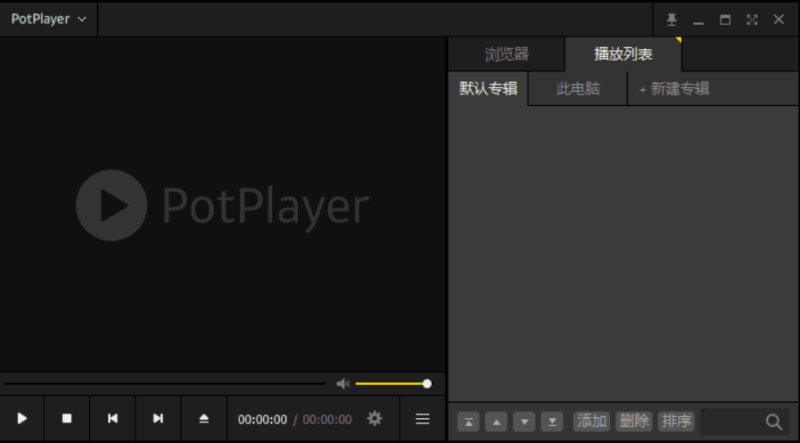Click the eject/open file icon

(204, 419)
